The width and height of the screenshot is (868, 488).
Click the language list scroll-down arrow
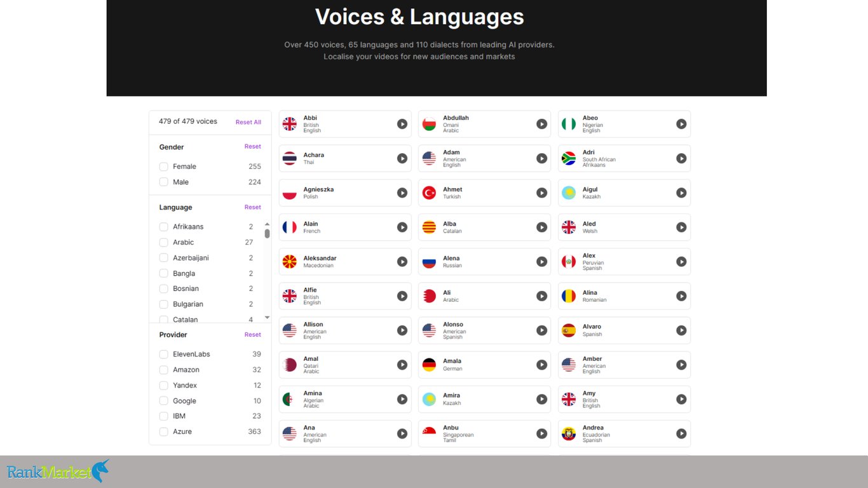(267, 318)
